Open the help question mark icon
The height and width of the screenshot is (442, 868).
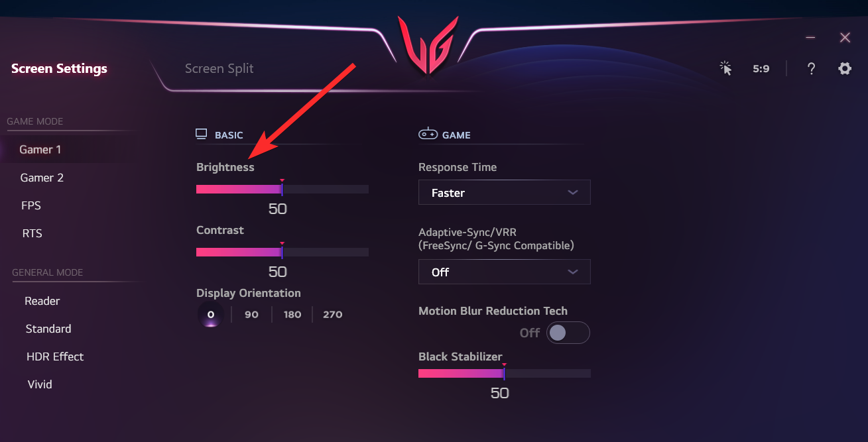click(x=811, y=68)
